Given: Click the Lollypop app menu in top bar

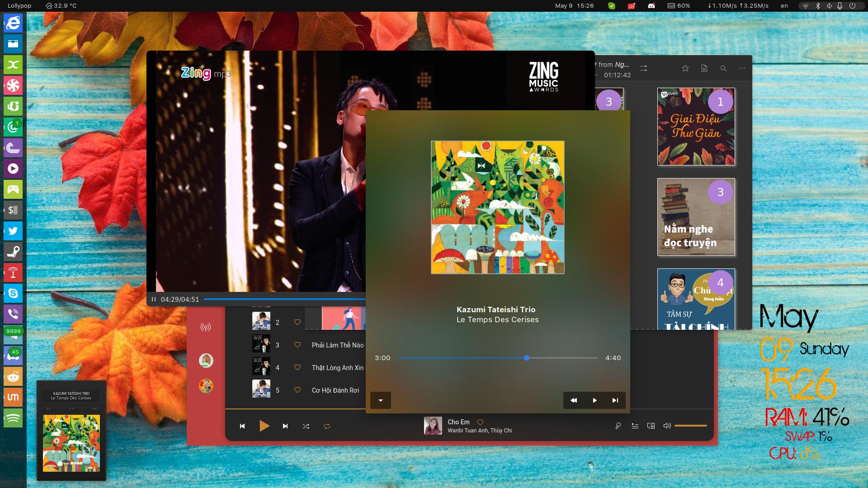Looking at the screenshot, I should (x=19, y=5).
